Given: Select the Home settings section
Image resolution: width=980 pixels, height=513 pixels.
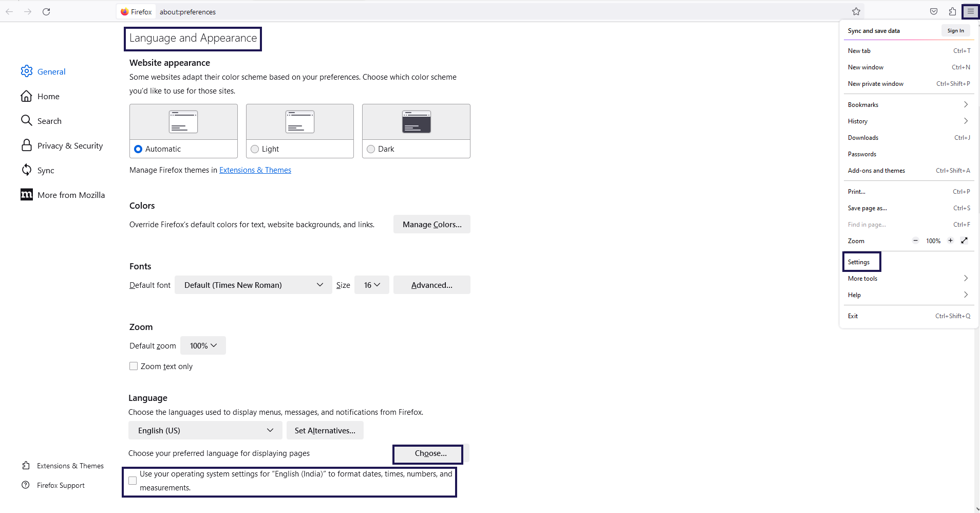Looking at the screenshot, I should pos(48,96).
